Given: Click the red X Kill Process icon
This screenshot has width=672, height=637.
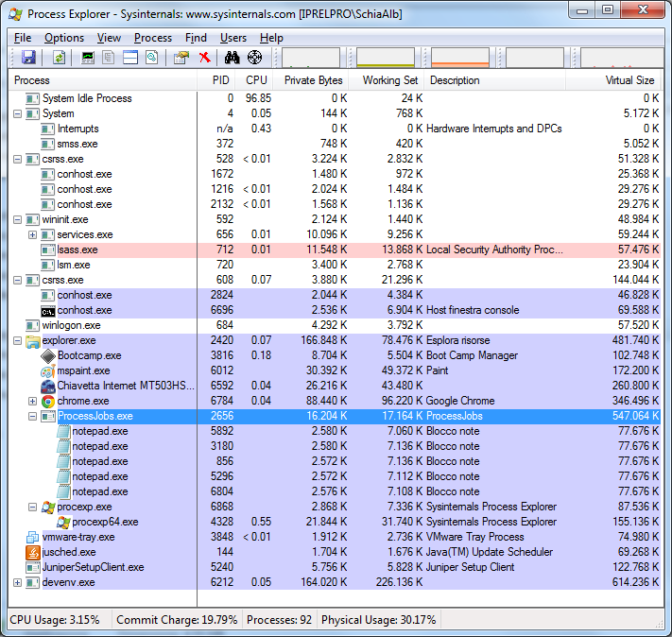Looking at the screenshot, I should 205,57.
